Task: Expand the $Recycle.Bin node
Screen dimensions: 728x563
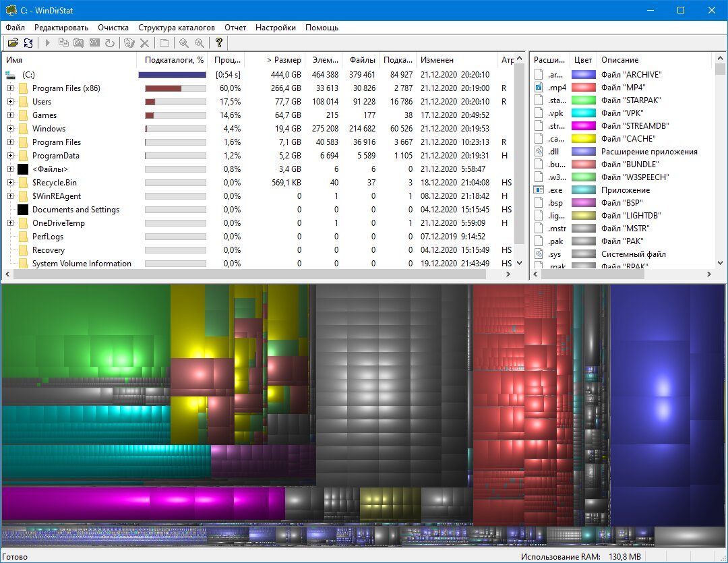Action: (x=10, y=183)
